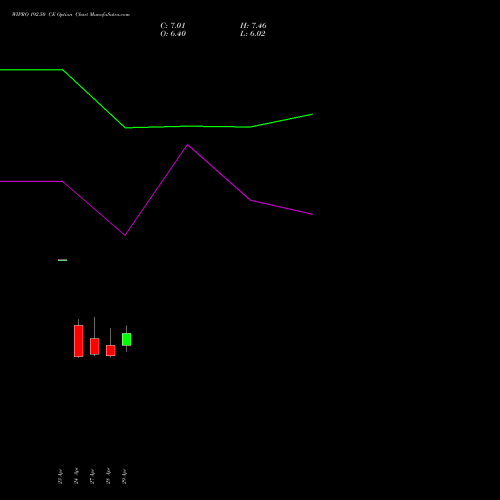Click the 29 Apr date axis label
The width and height of the screenshot is (500, 500).
124,476
